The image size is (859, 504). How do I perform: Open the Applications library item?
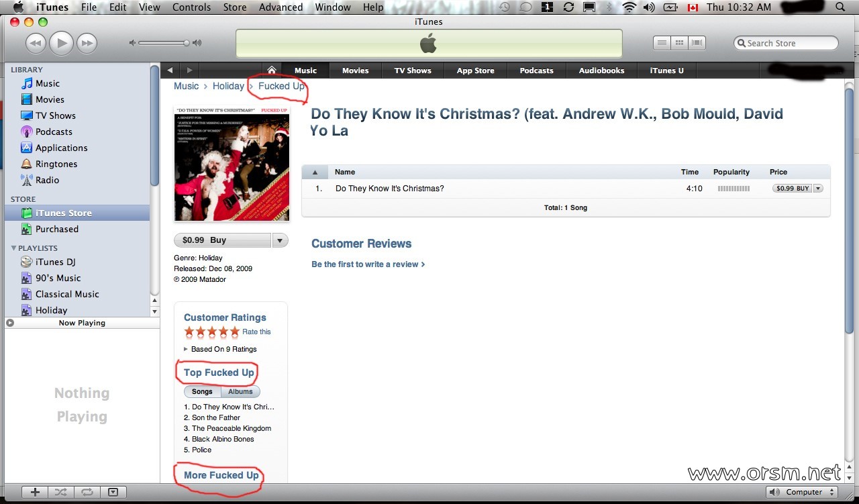[61, 148]
